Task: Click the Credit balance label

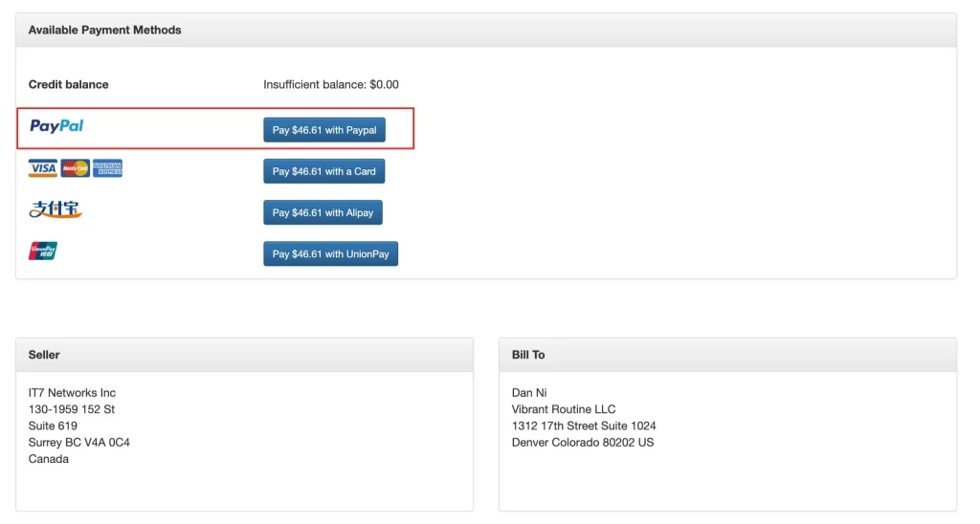Action: pyautogui.click(x=68, y=84)
